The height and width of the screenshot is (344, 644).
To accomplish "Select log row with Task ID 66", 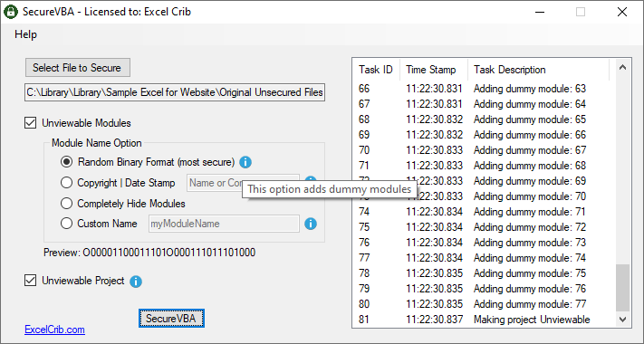I will pos(485,88).
